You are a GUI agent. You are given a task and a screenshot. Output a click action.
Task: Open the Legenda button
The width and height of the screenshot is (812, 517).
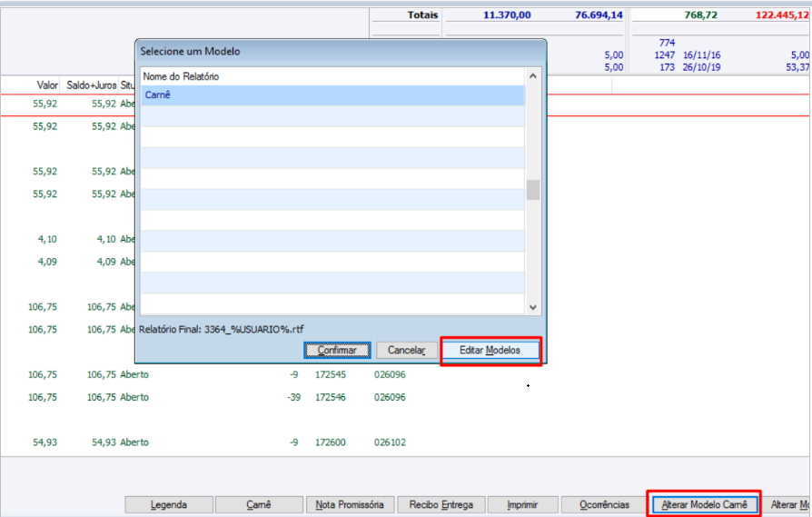tap(169, 504)
